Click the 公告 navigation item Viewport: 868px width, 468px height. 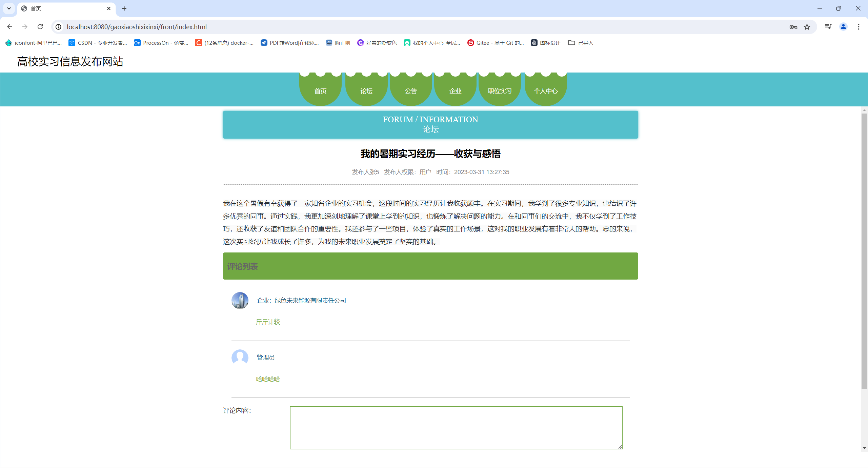(411, 91)
